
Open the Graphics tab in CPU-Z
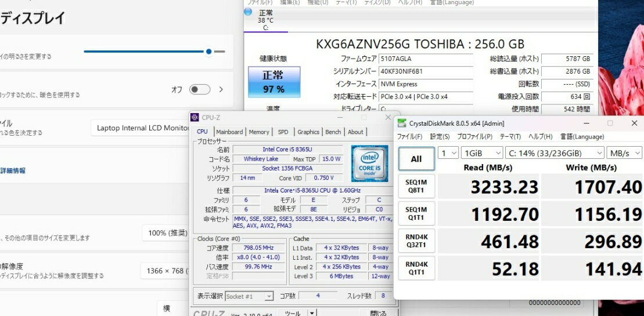tap(308, 132)
